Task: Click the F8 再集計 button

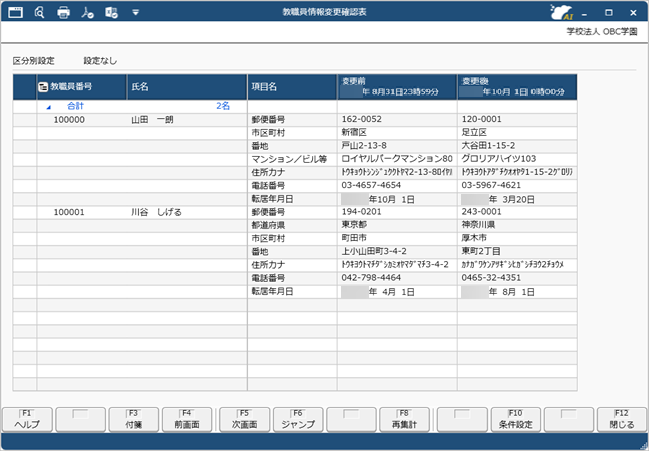Action: point(404,420)
